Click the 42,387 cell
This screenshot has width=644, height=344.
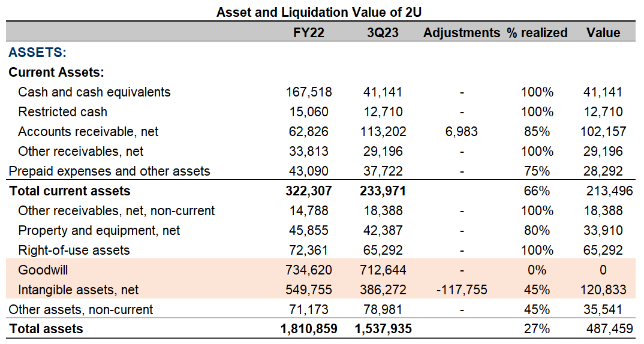383,230
